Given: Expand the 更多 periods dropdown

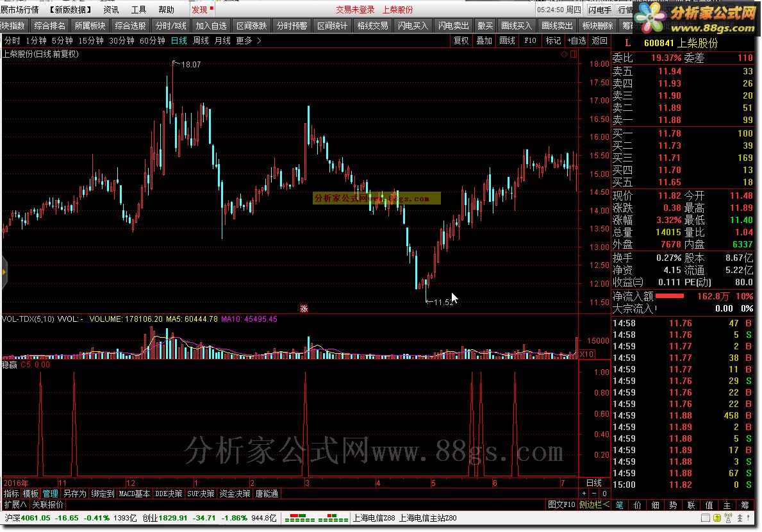Looking at the screenshot, I should pos(248,41).
